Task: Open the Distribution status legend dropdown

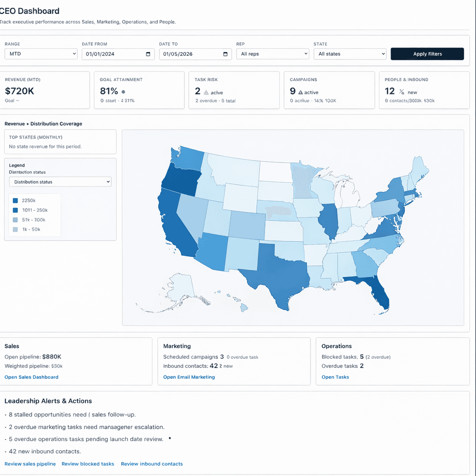Action: click(x=60, y=181)
